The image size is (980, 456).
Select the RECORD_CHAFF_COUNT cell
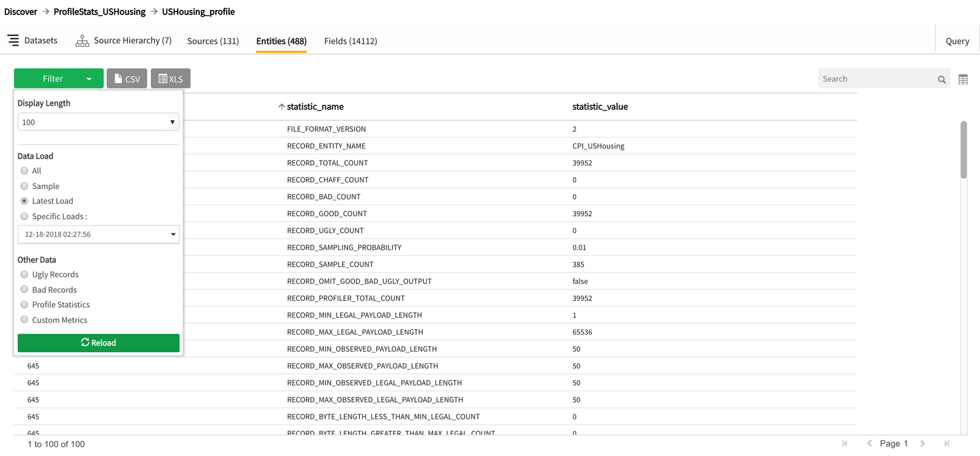[328, 180]
